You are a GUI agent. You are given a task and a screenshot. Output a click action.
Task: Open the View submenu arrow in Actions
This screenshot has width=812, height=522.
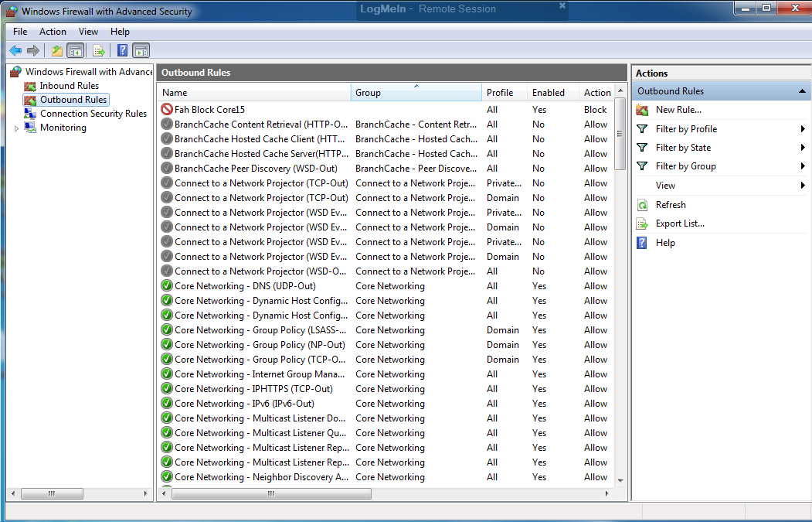coord(803,185)
